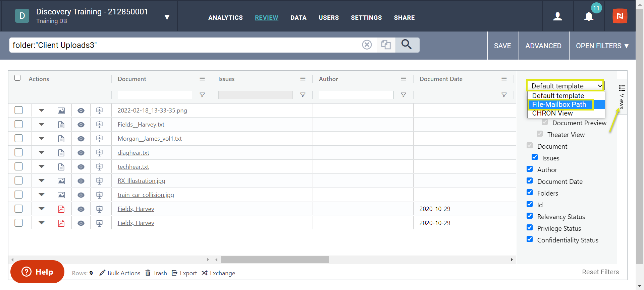Open Author column menu icon
The image size is (644, 290).
tap(404, 79)
